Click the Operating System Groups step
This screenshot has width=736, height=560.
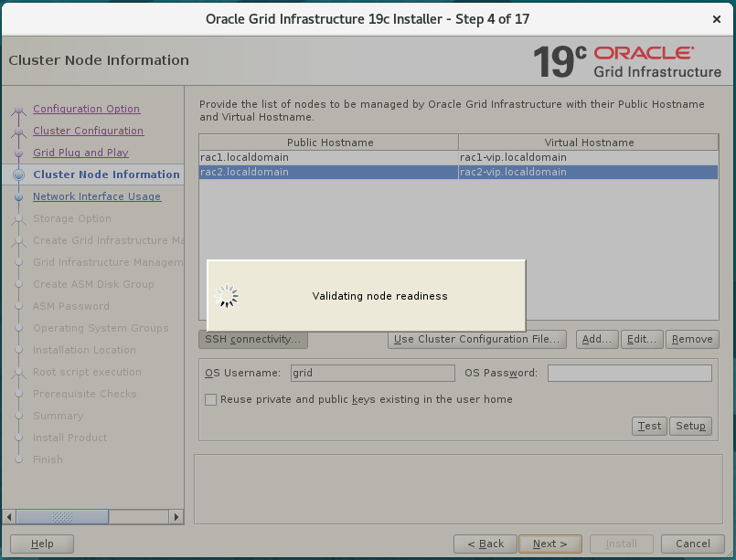point(101,328)
